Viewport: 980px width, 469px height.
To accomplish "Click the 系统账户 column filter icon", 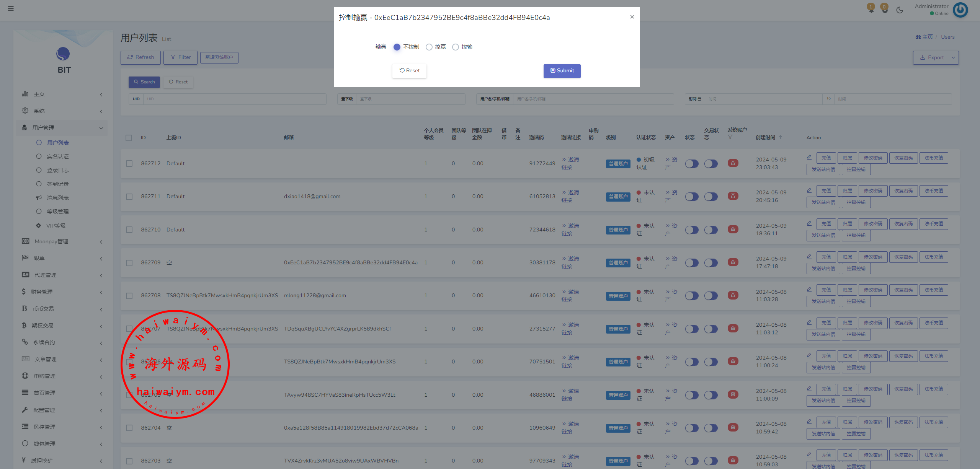I will click(x=730, y=137).
